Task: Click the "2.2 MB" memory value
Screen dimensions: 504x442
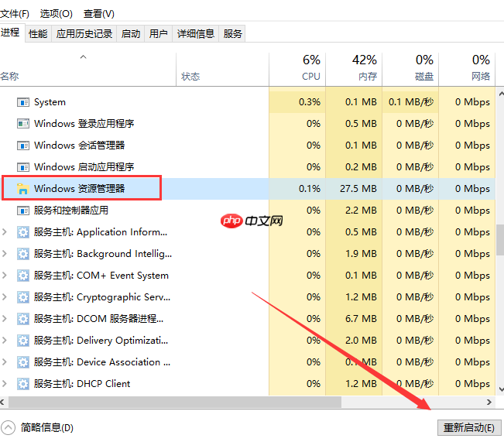Action: [361, 211]
